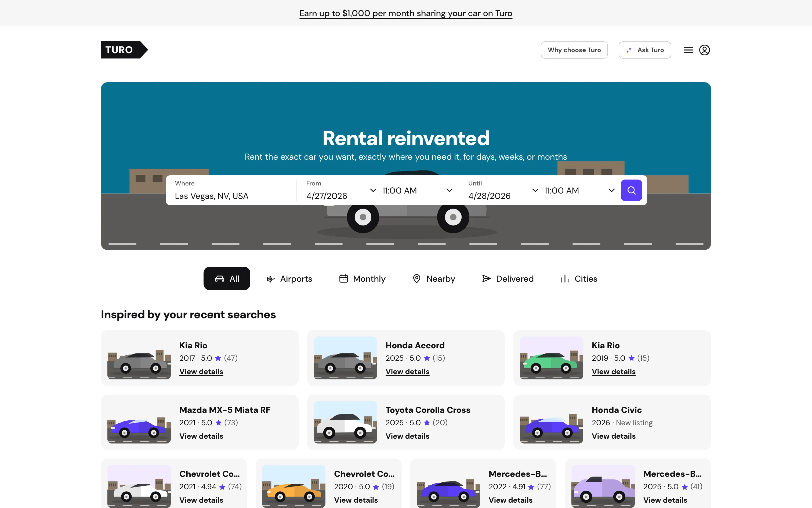View details for Toyota Corolla Cross
The height and width of the screenshot is (508, 812).
pos(407,436)
